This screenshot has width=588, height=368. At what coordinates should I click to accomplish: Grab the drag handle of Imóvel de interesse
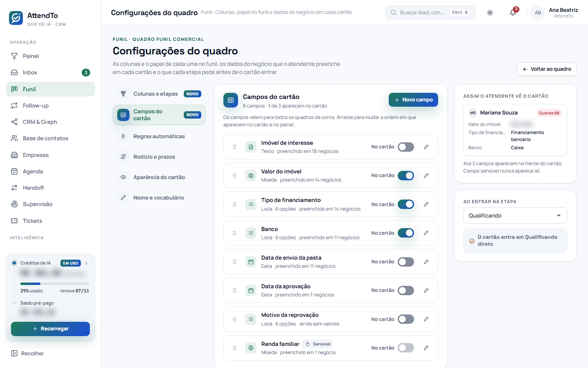tap(234, 147)
